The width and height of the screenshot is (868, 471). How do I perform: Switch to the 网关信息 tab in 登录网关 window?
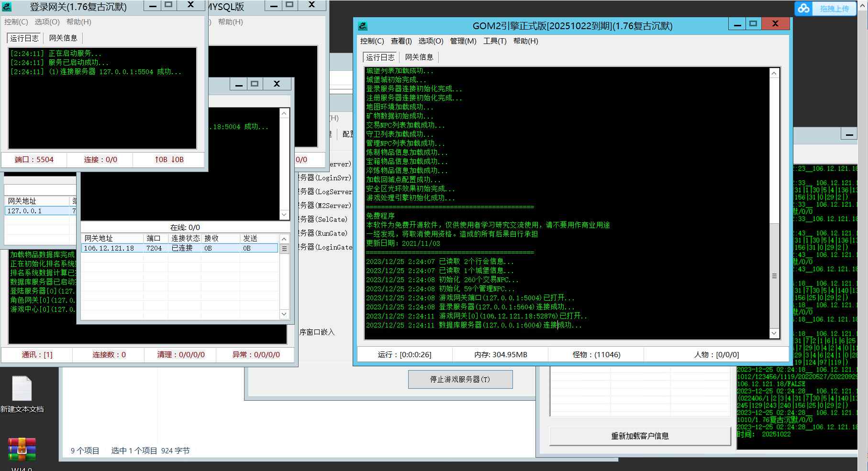[64, 38]
